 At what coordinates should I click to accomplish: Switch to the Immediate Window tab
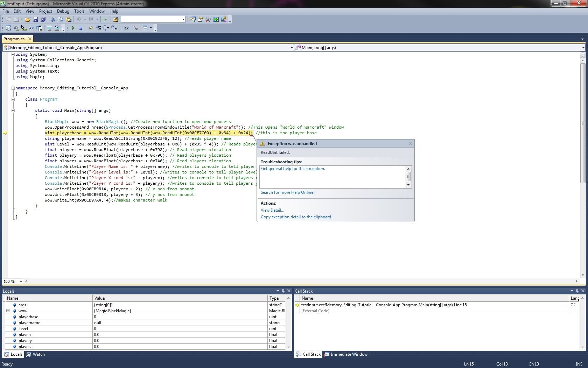[345, 354]
